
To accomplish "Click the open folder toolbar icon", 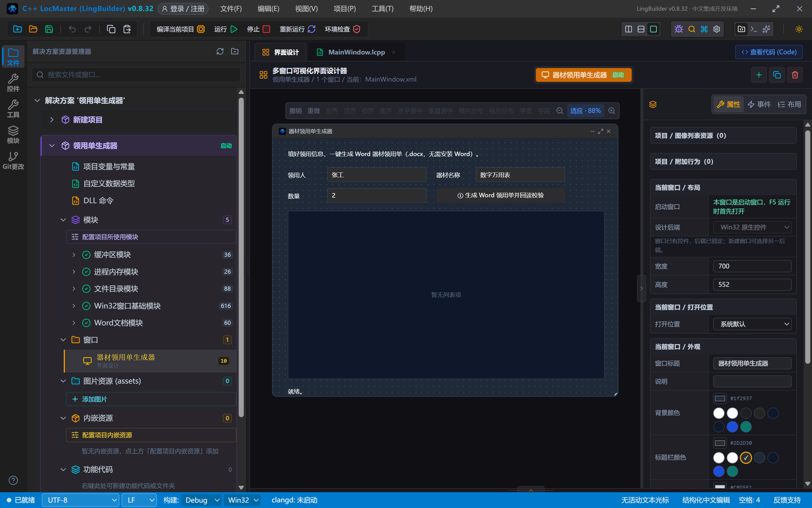I will [33, 29].
